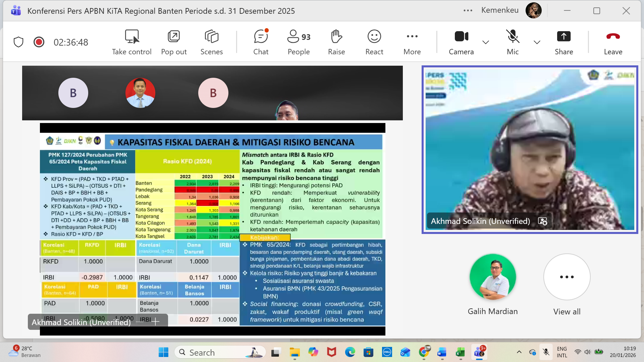Open the meeting Chat panel
The image size is (644, 362).
(x=261, y=37)
